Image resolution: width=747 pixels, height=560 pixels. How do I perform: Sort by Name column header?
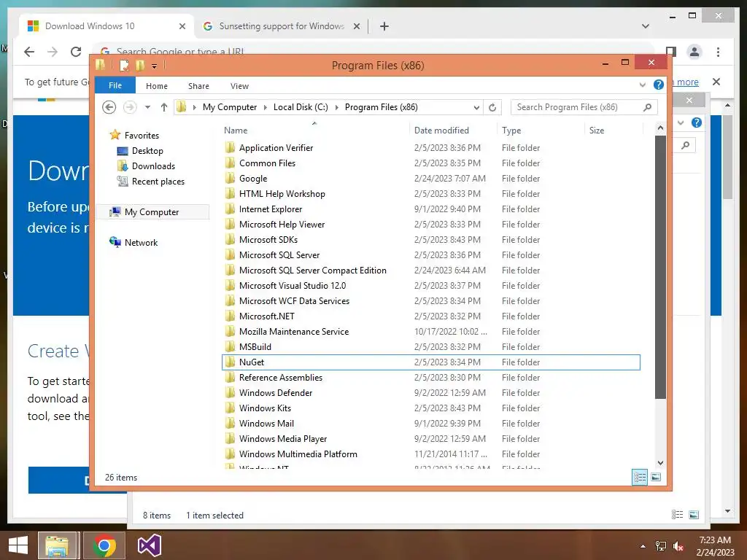point(314,130)
